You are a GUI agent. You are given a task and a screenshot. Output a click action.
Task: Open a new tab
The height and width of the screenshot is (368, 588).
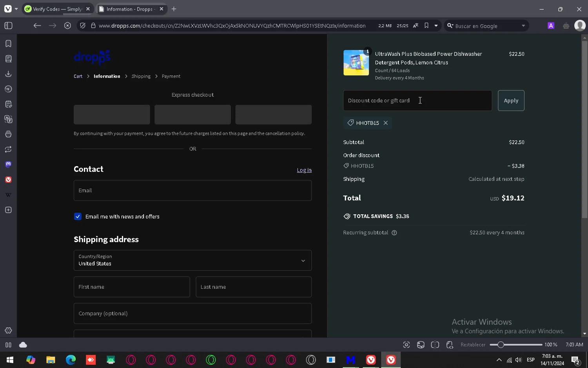click(x=174, y=9)
